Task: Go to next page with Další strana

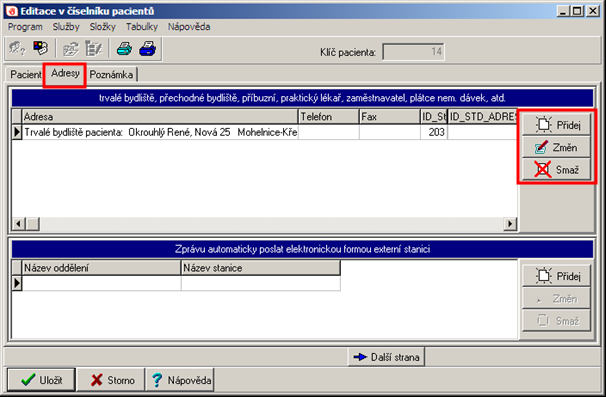Action: [x=386, y=357]
